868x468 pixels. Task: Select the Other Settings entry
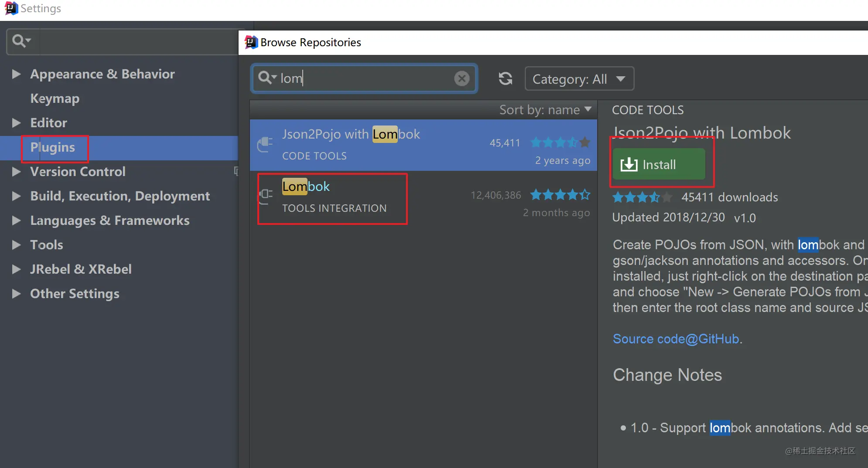[x=75, y=294]
